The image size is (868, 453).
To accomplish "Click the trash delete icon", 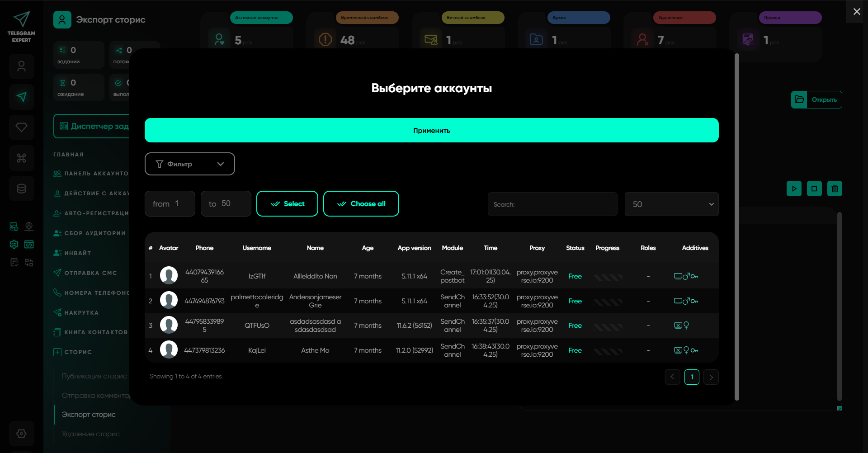I will tap(835, 189).
